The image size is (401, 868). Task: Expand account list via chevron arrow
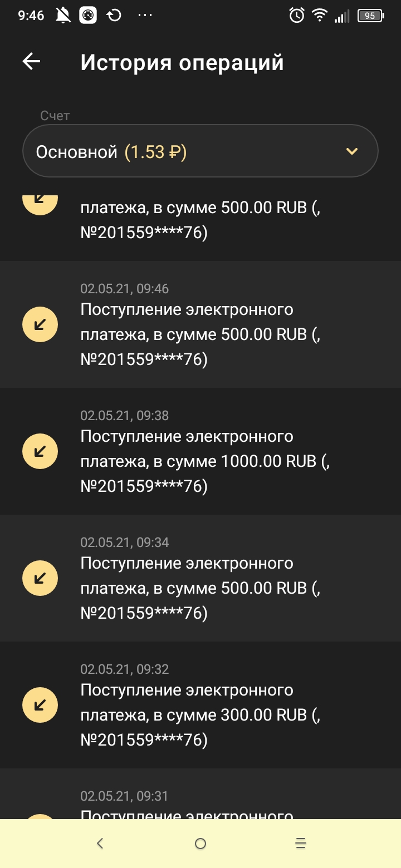tap(351, 151)
